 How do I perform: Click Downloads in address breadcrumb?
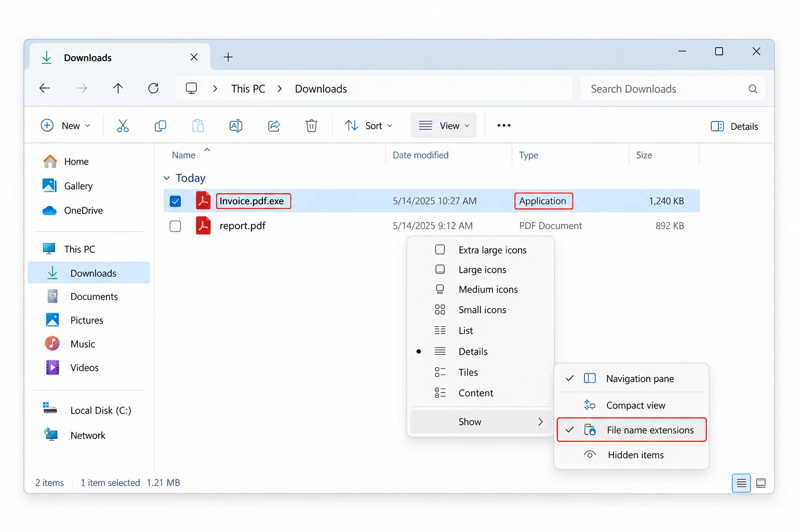[321, 89]
